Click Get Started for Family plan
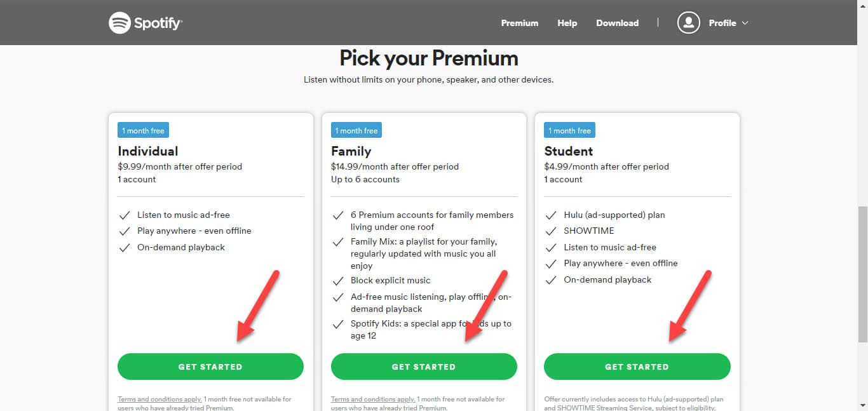 tap(424, 367)
